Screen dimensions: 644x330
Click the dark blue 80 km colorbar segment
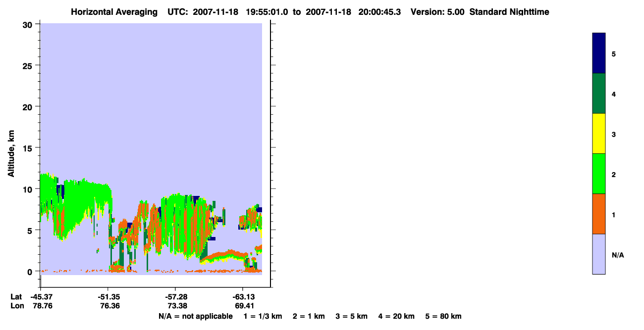pos(598,53)
